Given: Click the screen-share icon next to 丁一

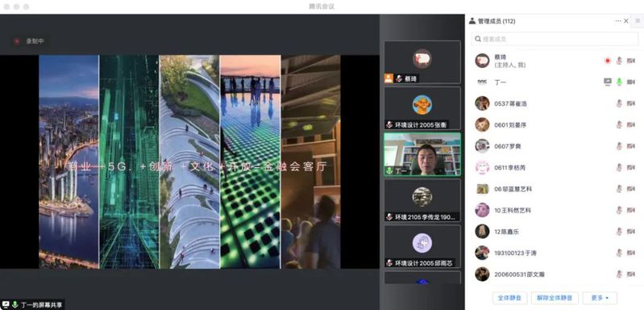Looking at the screenshot, I should coord(608,82).
